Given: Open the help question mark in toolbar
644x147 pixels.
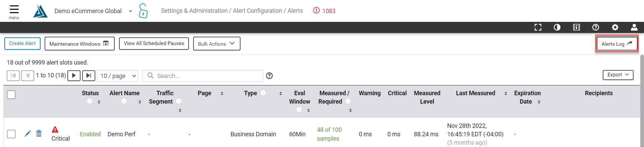Looking at the screenshot, I should click(596, 27).
